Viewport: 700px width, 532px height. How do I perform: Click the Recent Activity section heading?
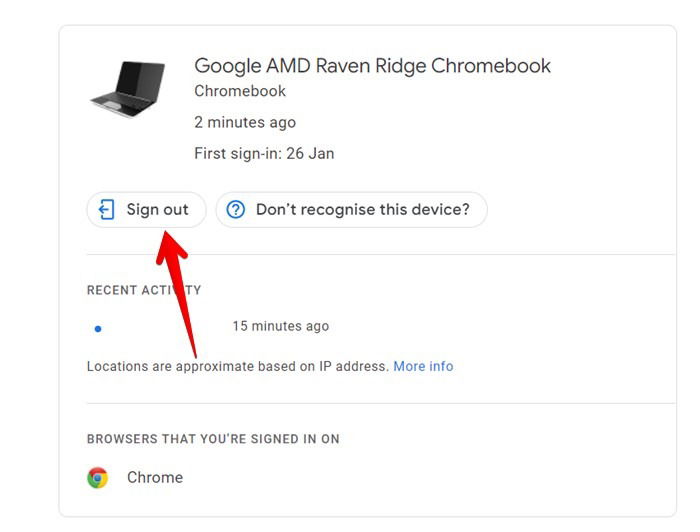(143, 290)
